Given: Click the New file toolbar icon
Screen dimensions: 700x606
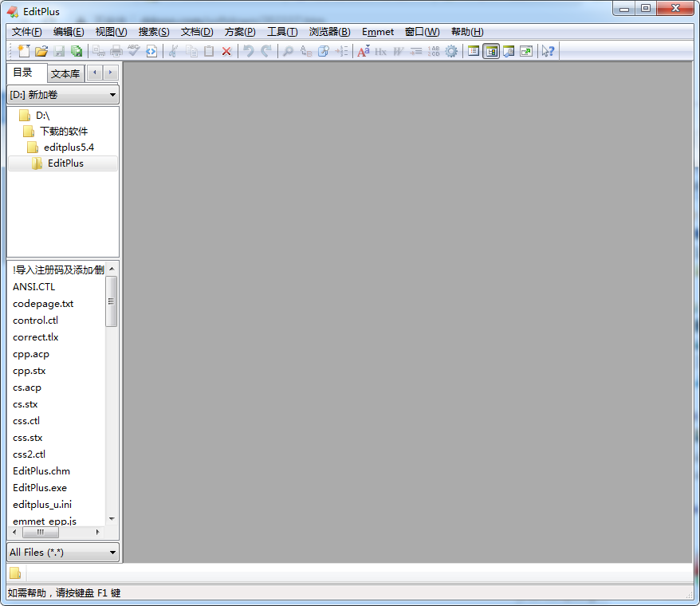Looking at the screenshot, I should (23, 51).
